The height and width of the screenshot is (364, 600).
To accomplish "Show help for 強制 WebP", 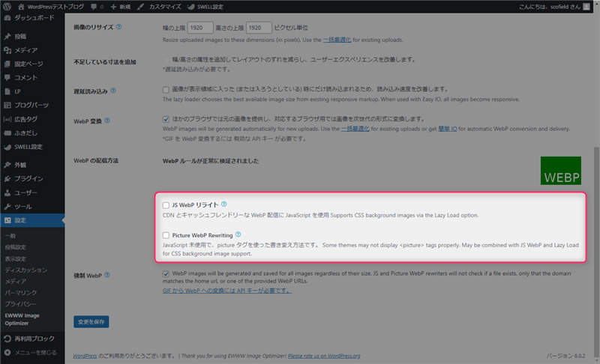I will pyautogui.click(x=107, y=275).
